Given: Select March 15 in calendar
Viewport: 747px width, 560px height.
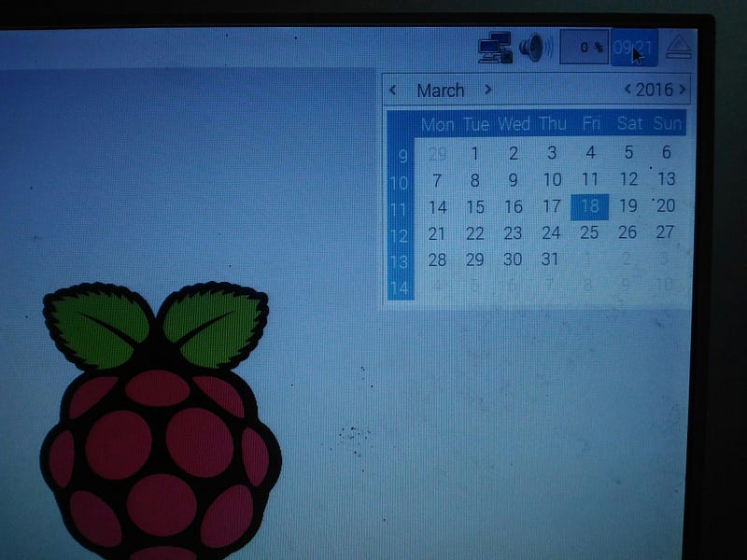Looking at the screenshot, I should [475, 206].
